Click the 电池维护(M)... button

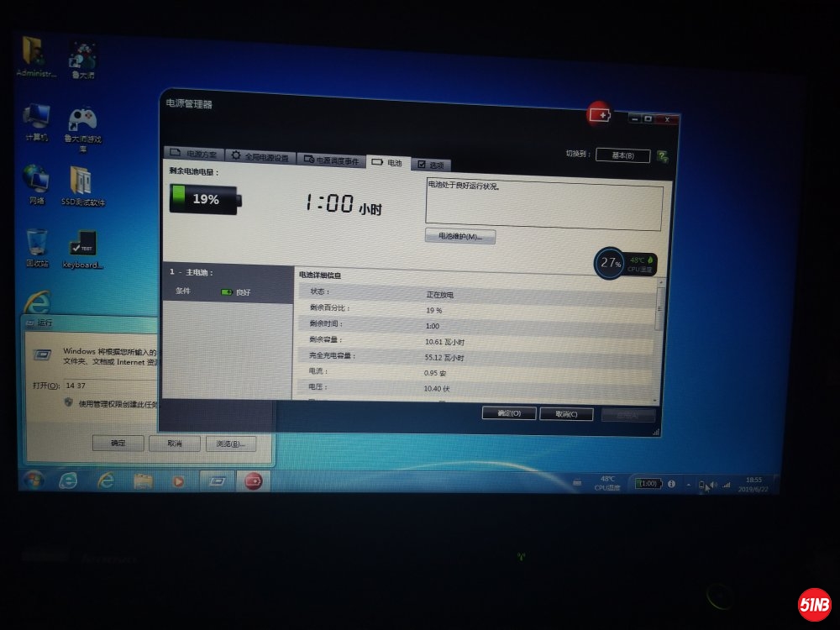(x=460, y=237)
